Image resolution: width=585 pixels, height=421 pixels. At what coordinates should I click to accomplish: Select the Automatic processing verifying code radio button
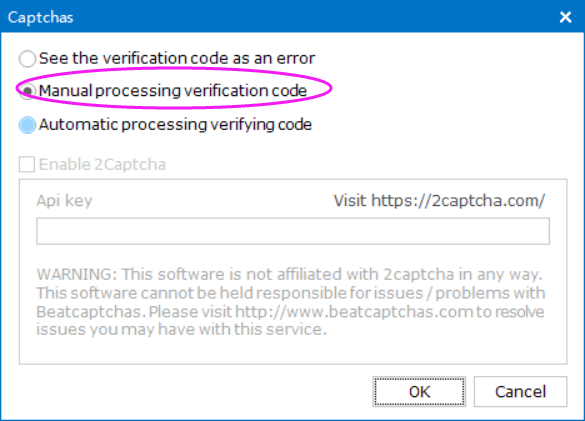(27, 125)
